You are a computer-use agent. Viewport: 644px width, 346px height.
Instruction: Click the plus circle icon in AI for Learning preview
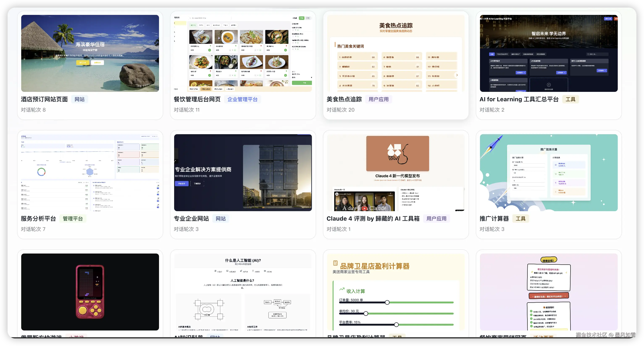click(549, 85)
